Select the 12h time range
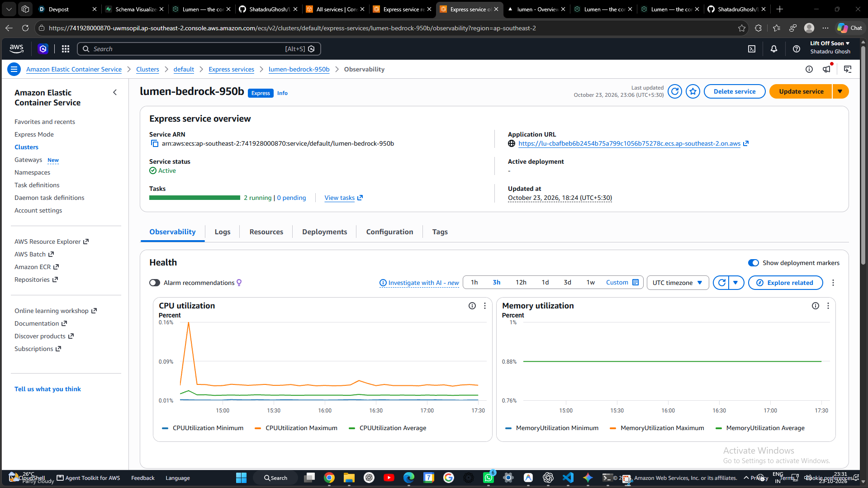The width and height of the screenshot is (868, 488). point(521,282)
